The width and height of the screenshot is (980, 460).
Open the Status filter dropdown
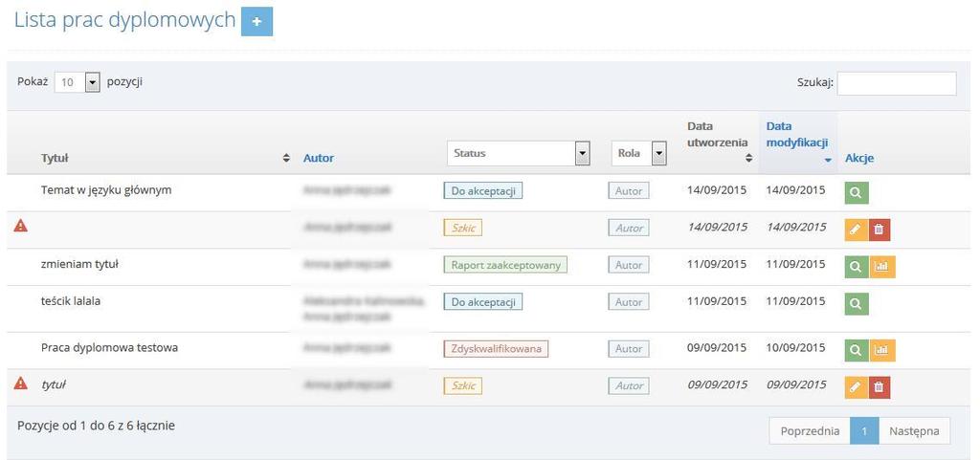pyautogui.click(x=519, y=153)
